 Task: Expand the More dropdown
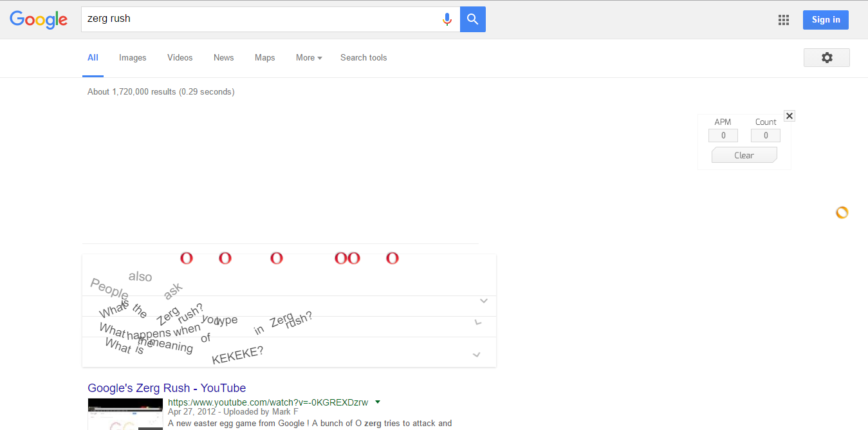[x=309, y=58]
